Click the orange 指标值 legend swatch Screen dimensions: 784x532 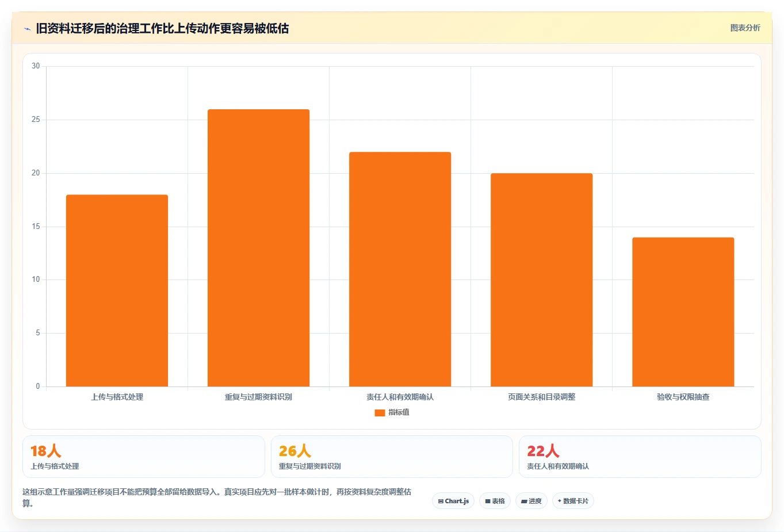(380, 412)
